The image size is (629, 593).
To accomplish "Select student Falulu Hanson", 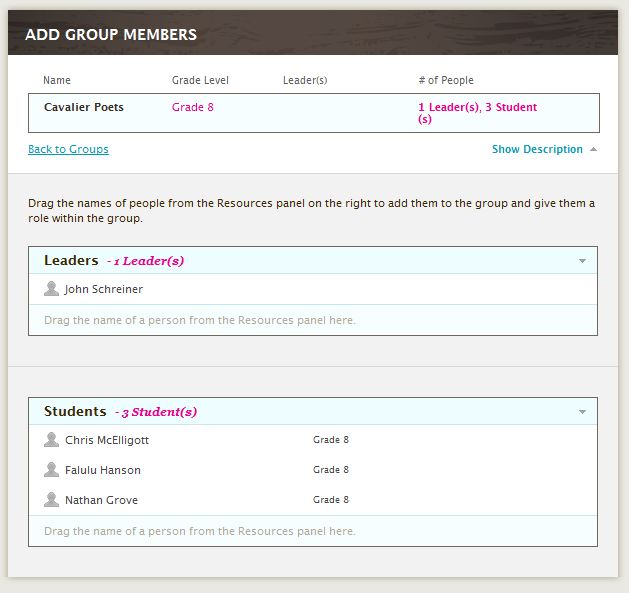I will tap(103, 470).
